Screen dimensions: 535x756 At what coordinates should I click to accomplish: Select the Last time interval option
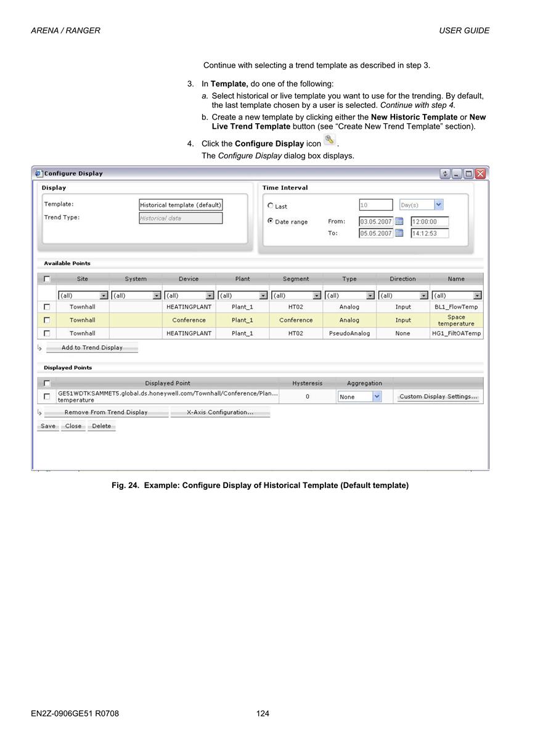tap(271, 206)
